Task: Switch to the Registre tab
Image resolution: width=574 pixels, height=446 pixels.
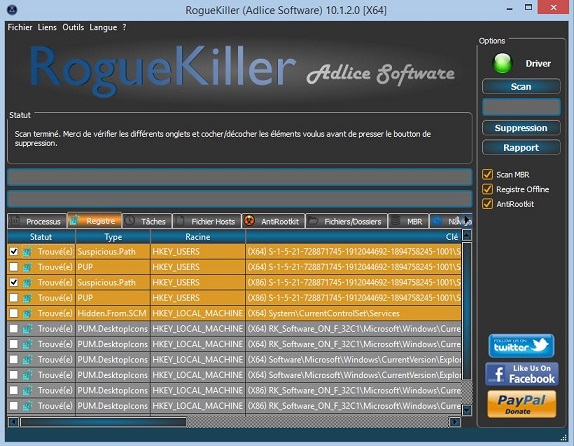Action: tap(94, 221)
